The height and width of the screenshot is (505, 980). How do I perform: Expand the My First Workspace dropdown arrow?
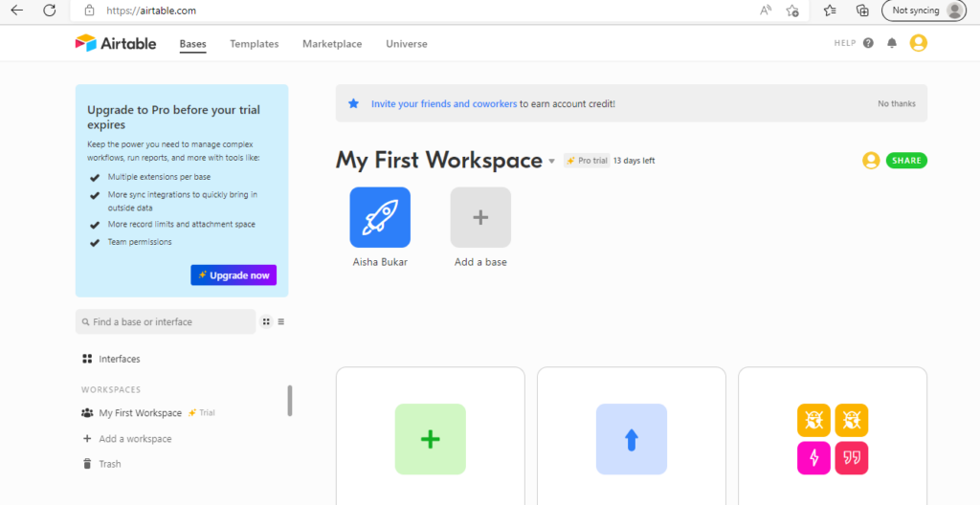pos(552,162)
